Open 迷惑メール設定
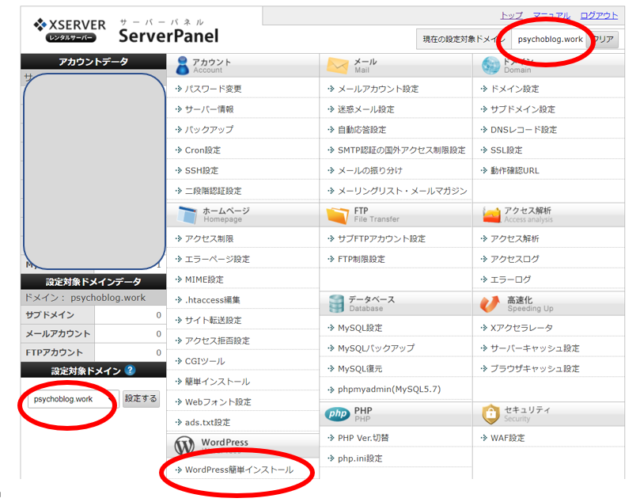The image size is (640, 502). (366, 109)
